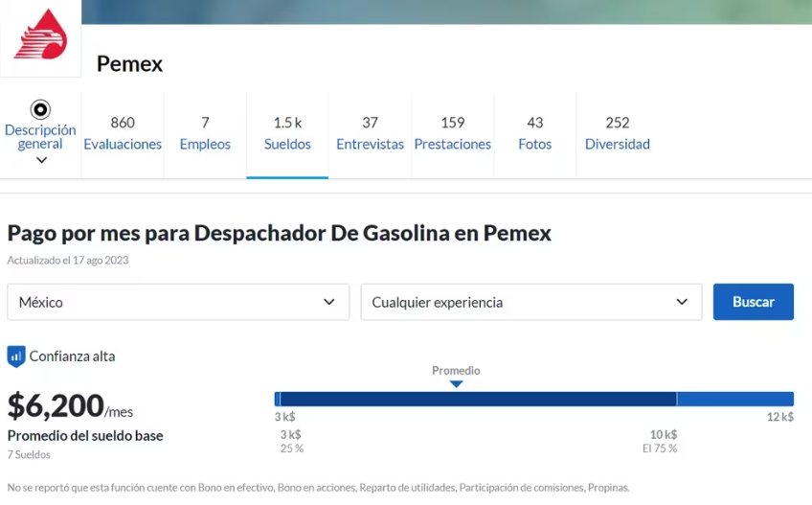Select the 1.5 k Sueldos tab
The image size is (812, 505).
(287, 134)
